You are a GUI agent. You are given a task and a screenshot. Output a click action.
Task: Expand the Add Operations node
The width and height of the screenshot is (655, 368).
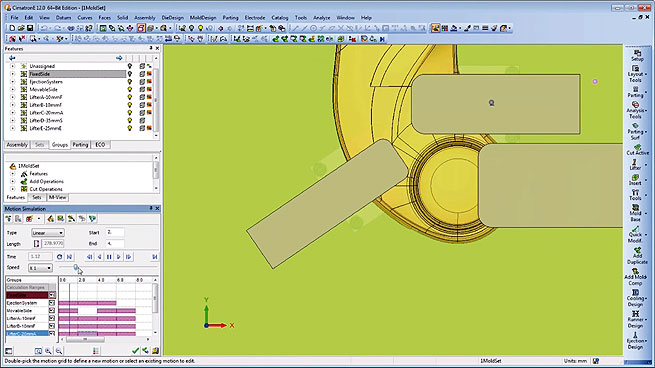12,182
